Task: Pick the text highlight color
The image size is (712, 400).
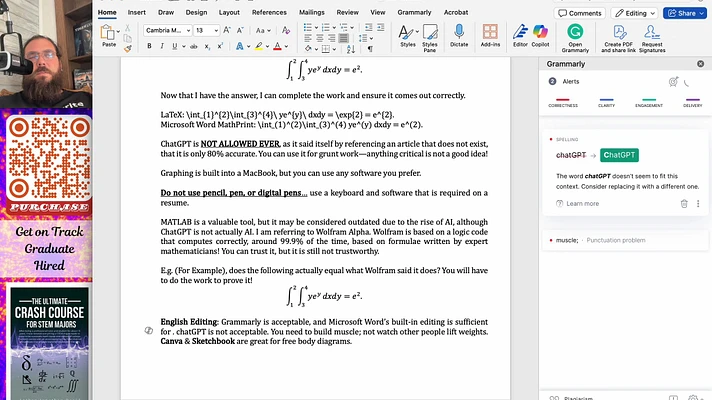Action: point(258,46)
